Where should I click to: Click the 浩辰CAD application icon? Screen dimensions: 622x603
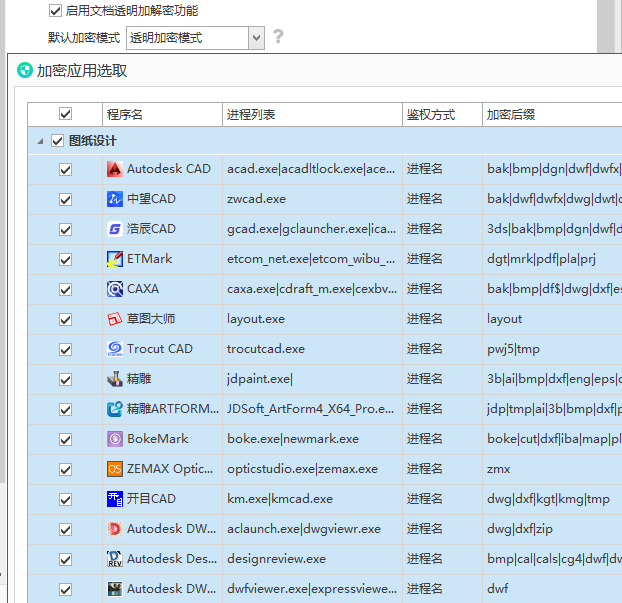point(115,229)
